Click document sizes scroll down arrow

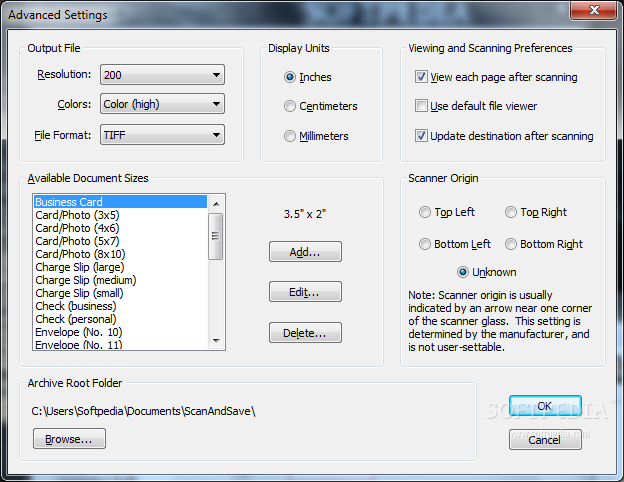(x=216, y=341)
